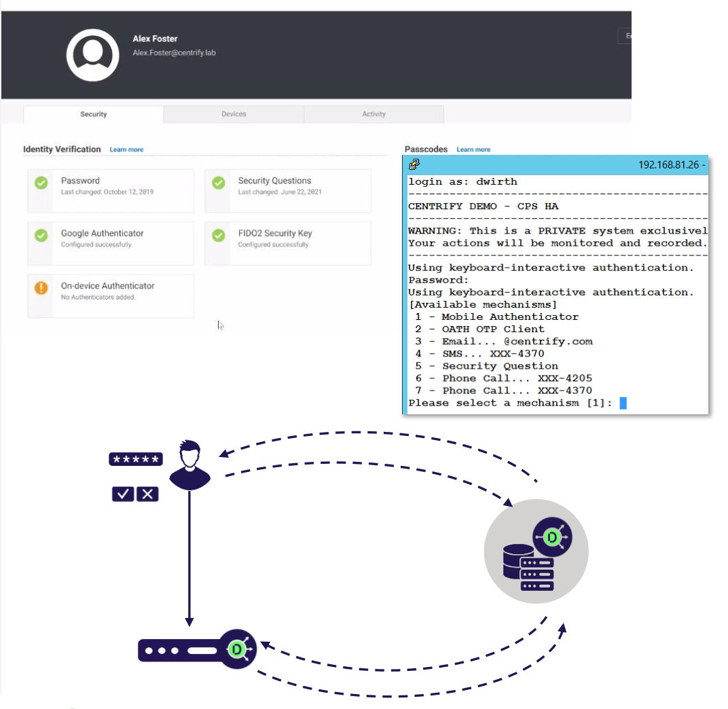The width and height of the screenshot is (728, 709).
Task: Click 'Last changed: June 22, 2021' text
Action: coord(280,192)
